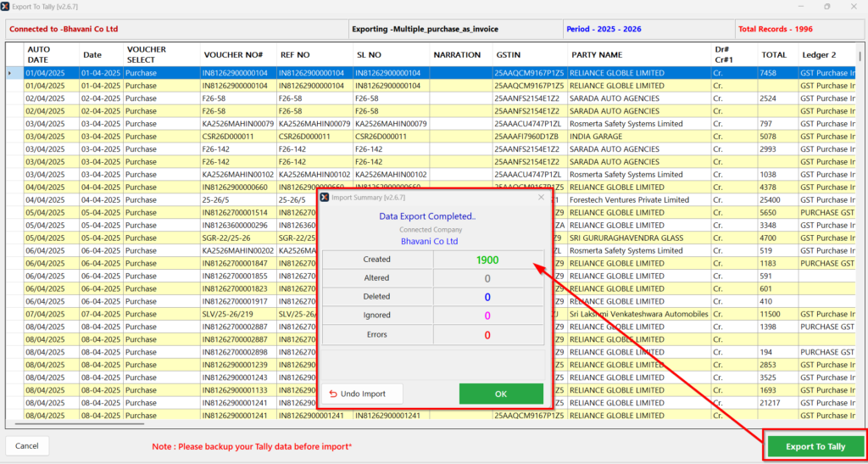Select the Sri Lakshmi Venkateshwara Automobiles cell
Viewport: 868px width, 464px height.
pos(638,314)
